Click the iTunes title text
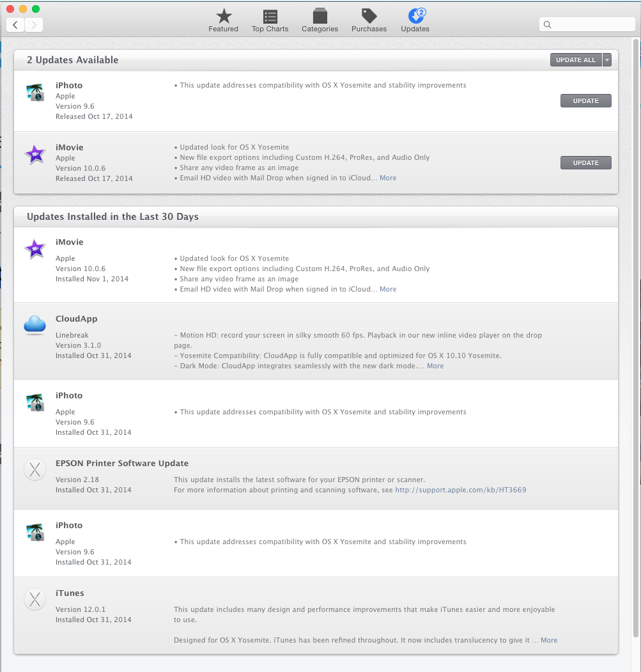This screenshot has width=641, height=672. pyautogui.click(x=70, y=593)
